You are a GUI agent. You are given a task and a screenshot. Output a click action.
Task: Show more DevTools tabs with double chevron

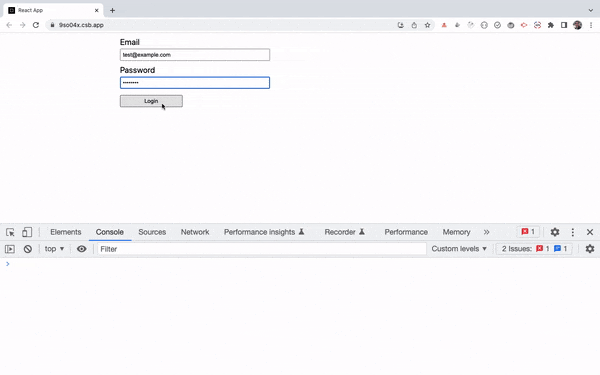coord(486,232)
